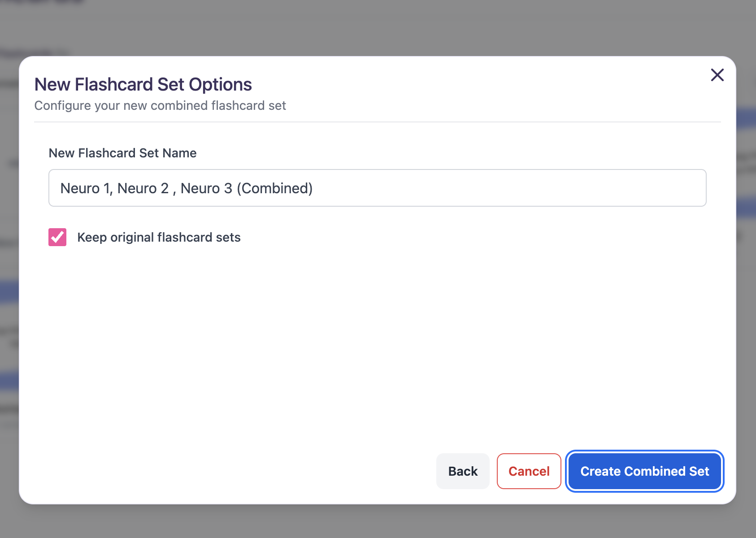Click 'Configure your new combined flashcard set' subtitle
The width and height of the screenshot is (756, 538).
(160, 105)
